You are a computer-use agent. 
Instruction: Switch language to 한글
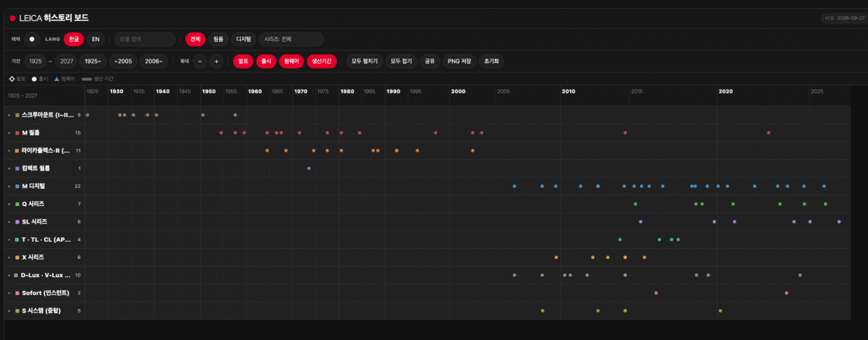pos(74,39)
